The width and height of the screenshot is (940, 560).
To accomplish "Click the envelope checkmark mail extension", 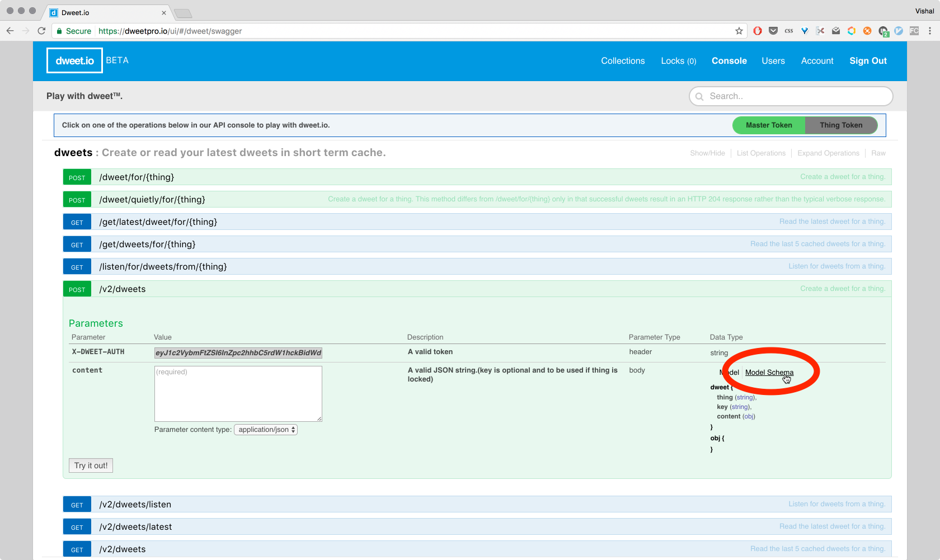I will (x=836, y=31).
